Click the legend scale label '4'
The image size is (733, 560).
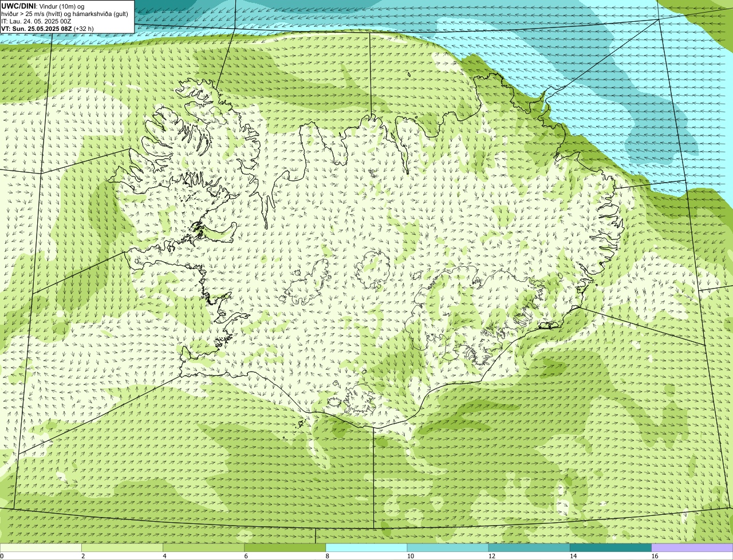164,556
